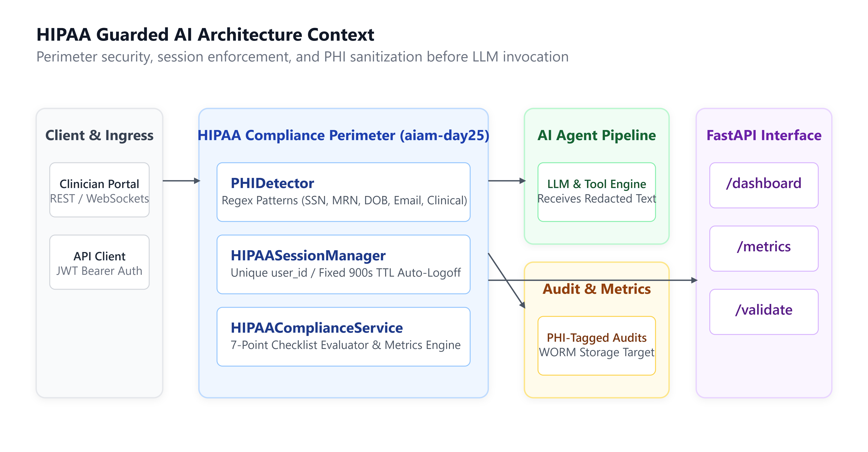Click the subtitle beginning 'Perimeter security, session enforcement'
This screenshot has height=452, width=868.
(x=302, y=57)
